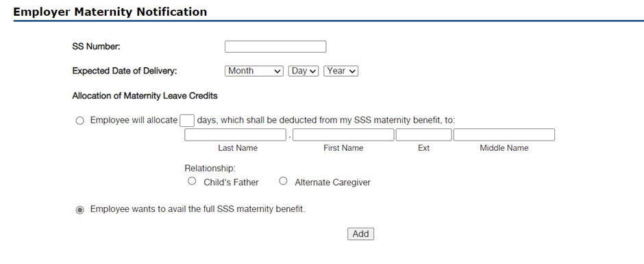Click 'Allocation of Maternity Leave Credits' heading
This screenshot has height=264, width=644.
point(145,96)
